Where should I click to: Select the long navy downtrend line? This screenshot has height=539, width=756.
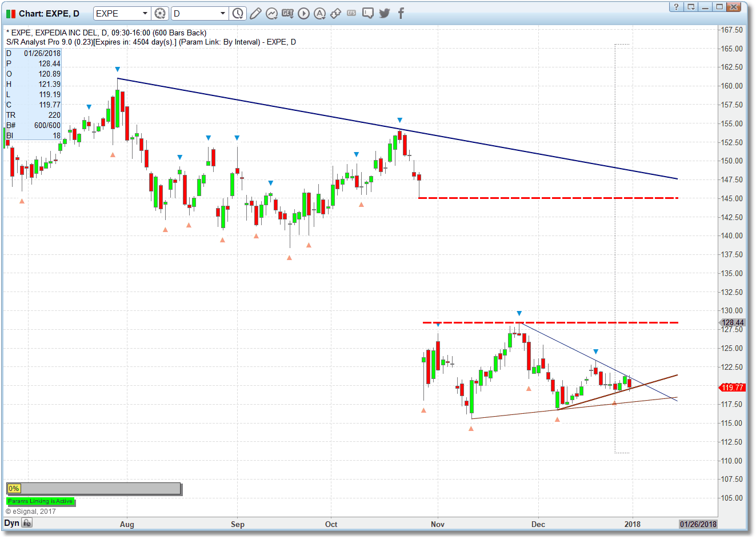coord(397,129)
